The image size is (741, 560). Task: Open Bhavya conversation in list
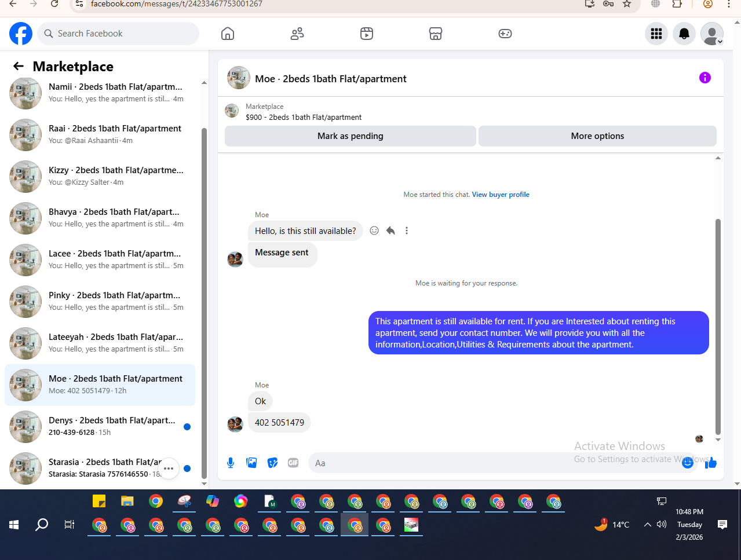pos(100,218)
